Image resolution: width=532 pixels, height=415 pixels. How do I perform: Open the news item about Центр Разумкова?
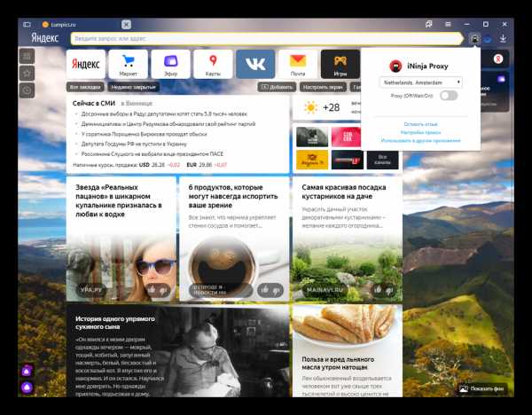click(168, 124)
